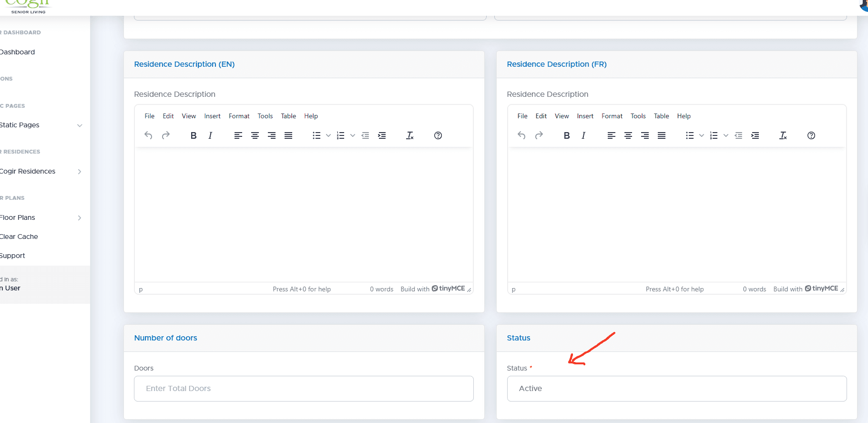The height and width of the screenshot is (423, 868).
Task: Toggle bold in the FR editor
Action: [x=567, y=135]
